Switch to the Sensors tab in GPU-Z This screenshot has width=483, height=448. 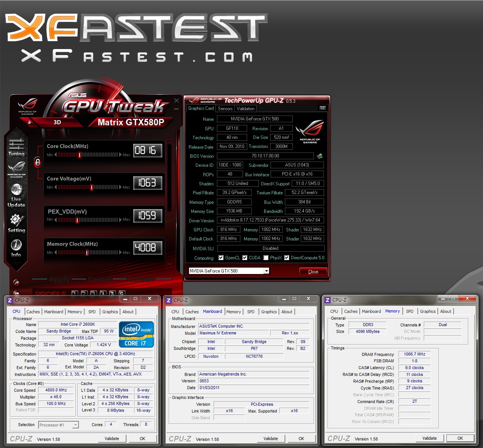(225, 109)
